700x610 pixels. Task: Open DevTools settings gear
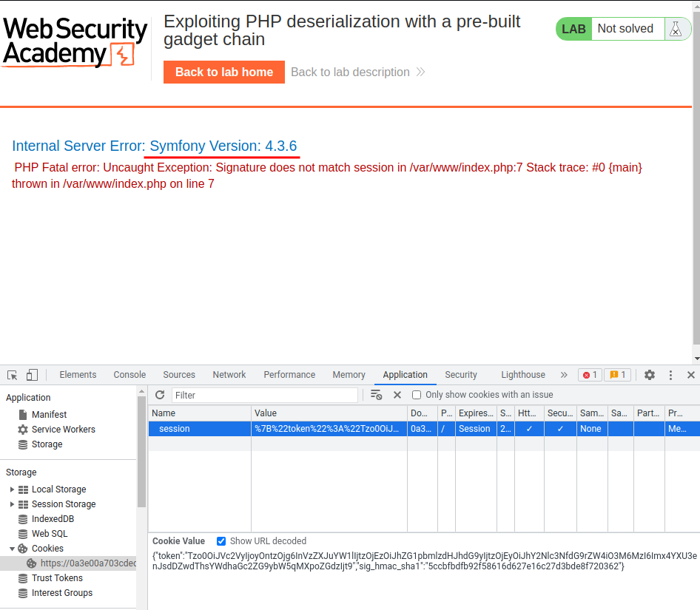pos(650,375)
